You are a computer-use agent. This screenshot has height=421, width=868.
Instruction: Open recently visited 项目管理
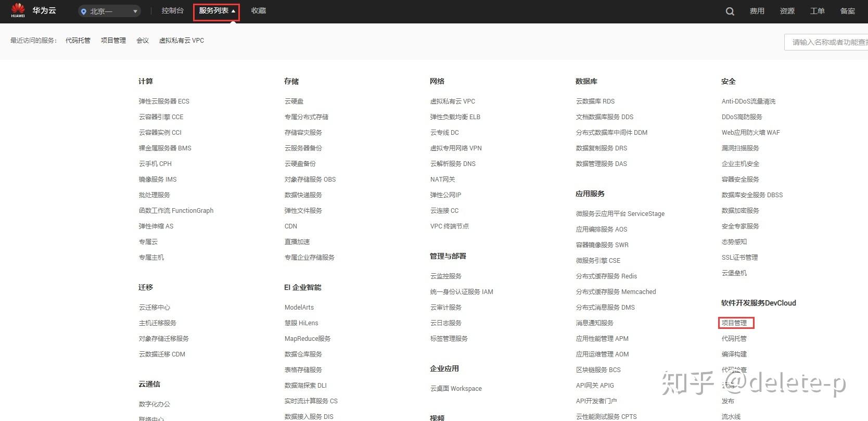pyautogui.click(x=113, y=41)
